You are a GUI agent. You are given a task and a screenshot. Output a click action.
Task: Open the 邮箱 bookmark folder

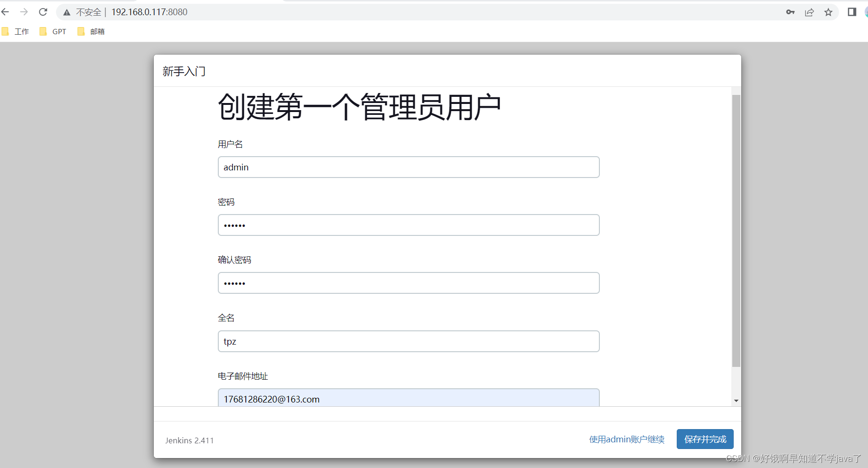91,31
